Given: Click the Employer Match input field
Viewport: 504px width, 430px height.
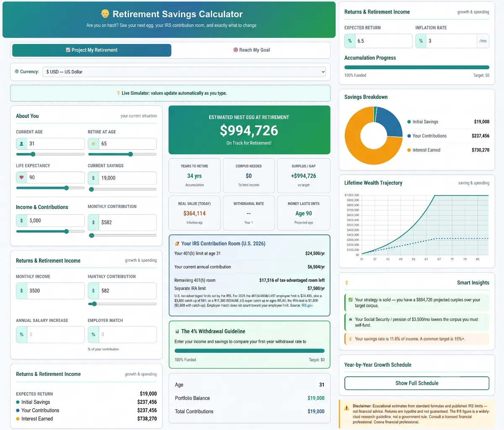Looking at the screenshot, I should (127, 334).
